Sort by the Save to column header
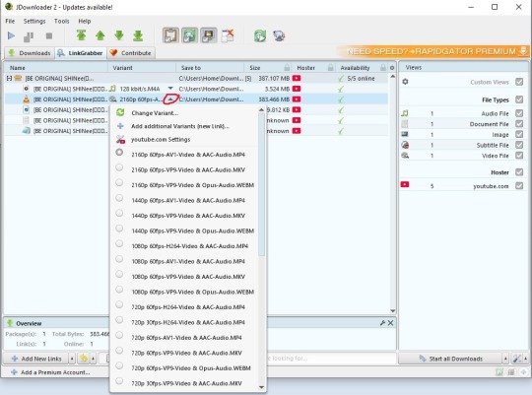Viewport: 532px width, 395px height. click(x=210, y=68)
